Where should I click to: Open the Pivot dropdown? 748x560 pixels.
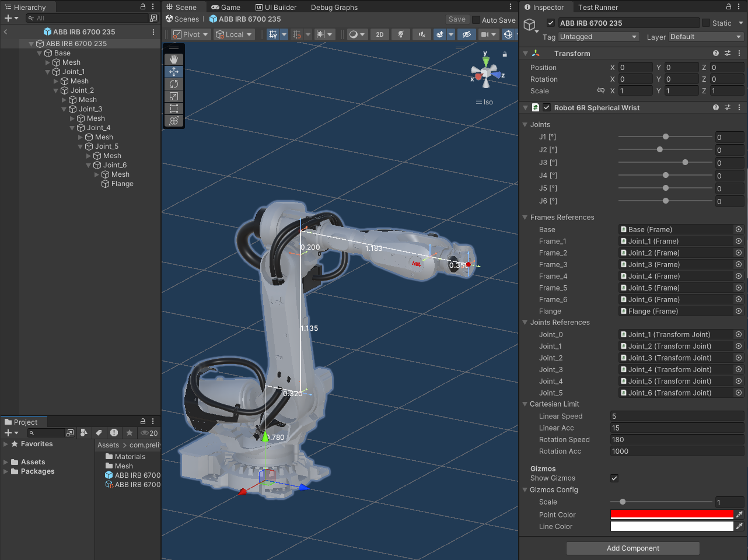pyautogui.click(x=190, y=34)
